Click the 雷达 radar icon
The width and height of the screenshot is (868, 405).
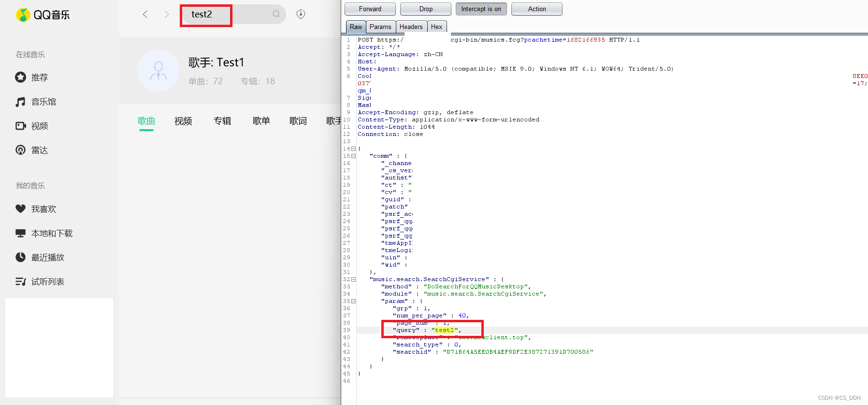pyautogui.click(x=20, y=150)
